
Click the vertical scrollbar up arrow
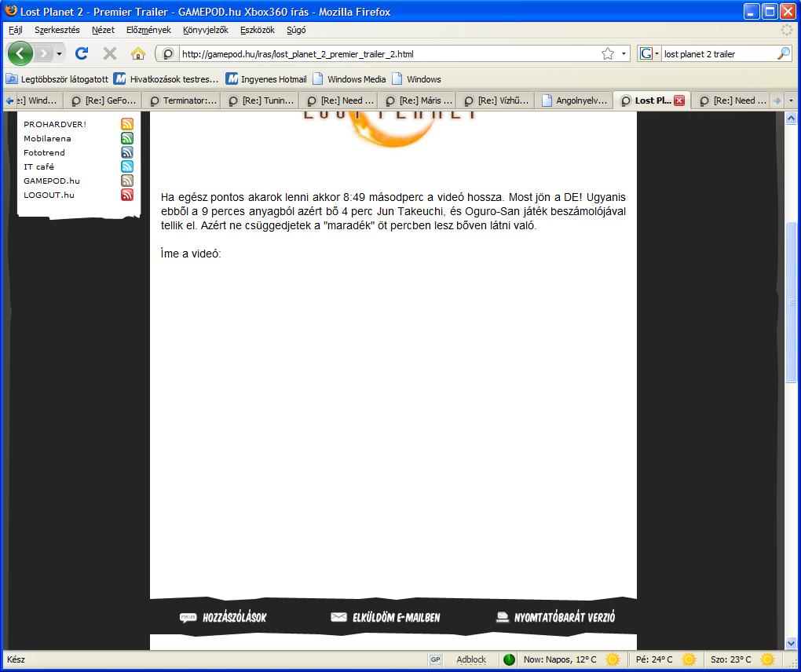tap(791, 119)
